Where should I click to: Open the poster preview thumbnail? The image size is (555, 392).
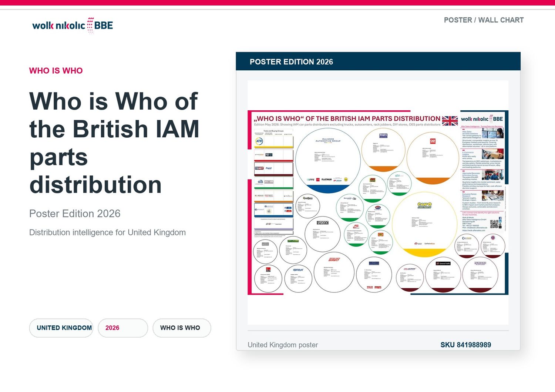[378, 202]
